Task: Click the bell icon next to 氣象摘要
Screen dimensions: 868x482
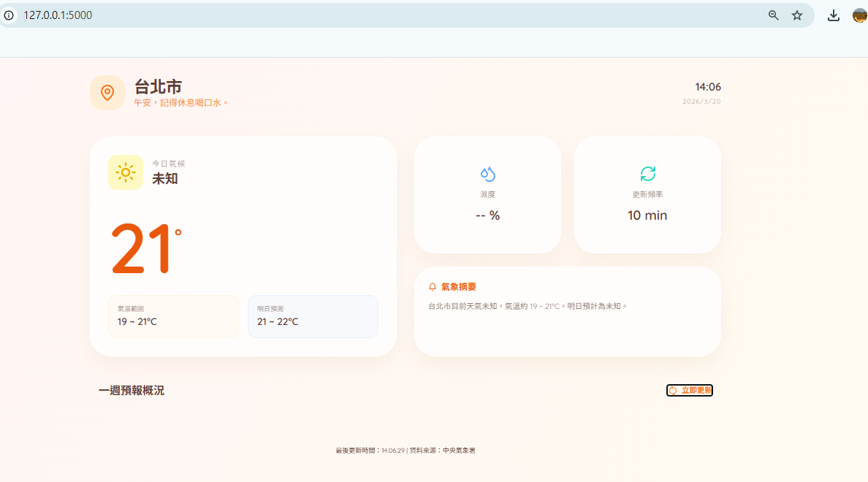Action: point(430,286)
